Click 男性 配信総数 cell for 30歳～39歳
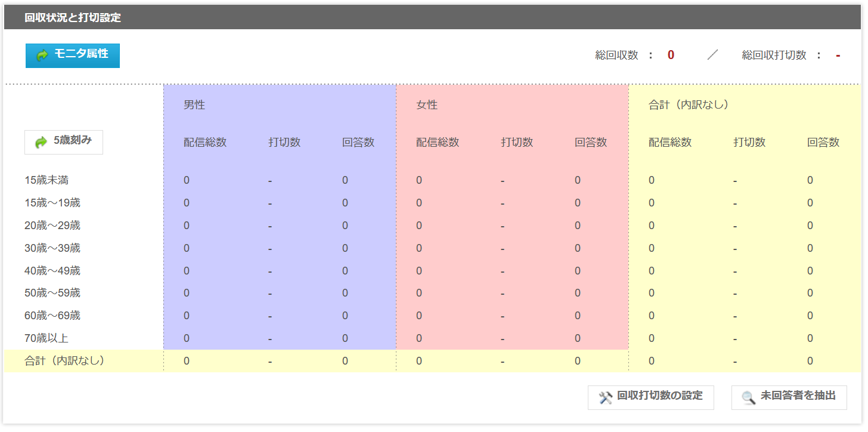Image resolution: width=868 pixels, height=432 pixels. click(x=187, y=248)
